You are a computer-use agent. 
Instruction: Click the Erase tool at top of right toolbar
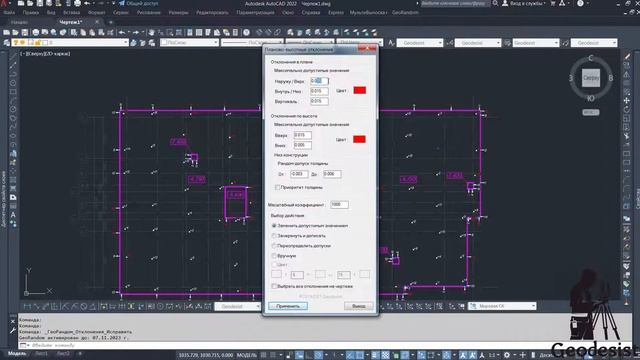click(627, 56)
